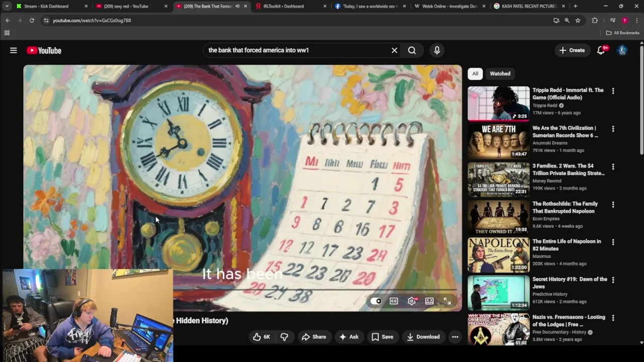
Task: Start voice search with microphone icon
Action: click(437, 50)
